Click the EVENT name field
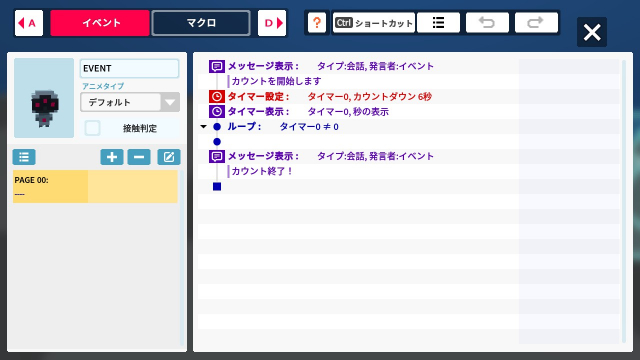The height and width of the screenshot is (360, 640). click(x=129, y=68)
